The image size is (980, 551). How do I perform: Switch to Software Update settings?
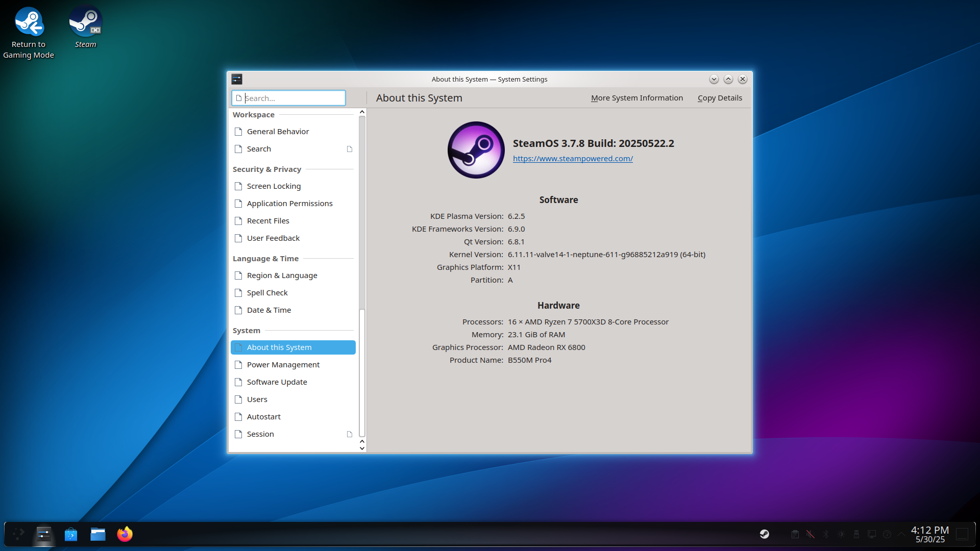277,382
